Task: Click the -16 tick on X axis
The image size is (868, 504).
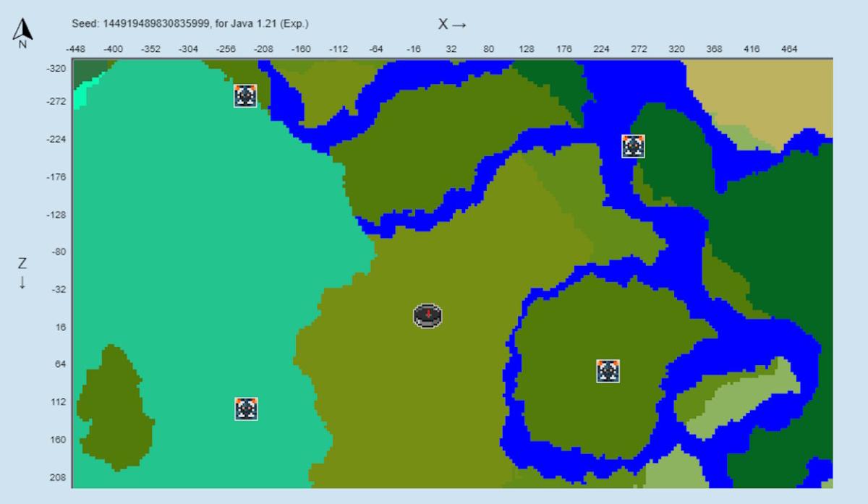Action: [x=414, y=49]
